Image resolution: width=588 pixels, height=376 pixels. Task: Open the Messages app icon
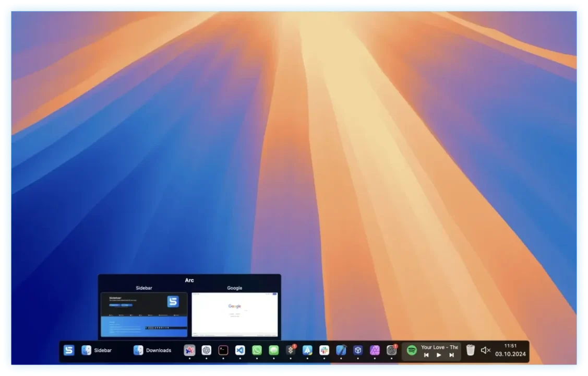pos(274,350)
